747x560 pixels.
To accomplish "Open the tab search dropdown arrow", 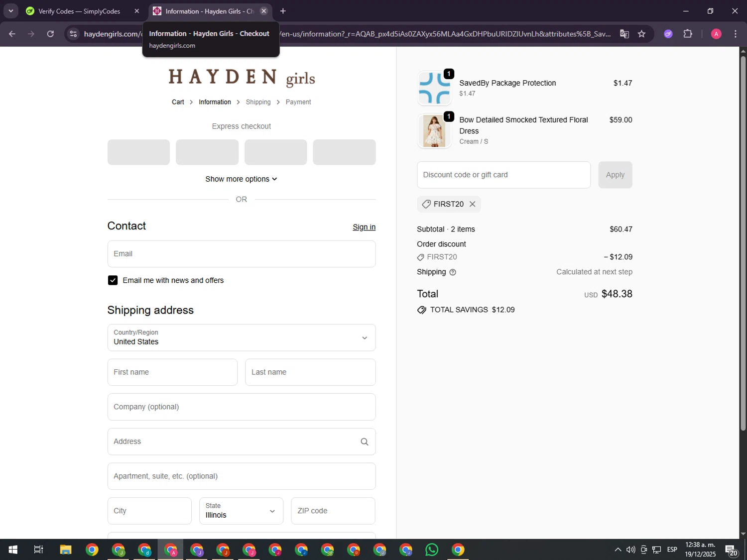I will [10, 11].
